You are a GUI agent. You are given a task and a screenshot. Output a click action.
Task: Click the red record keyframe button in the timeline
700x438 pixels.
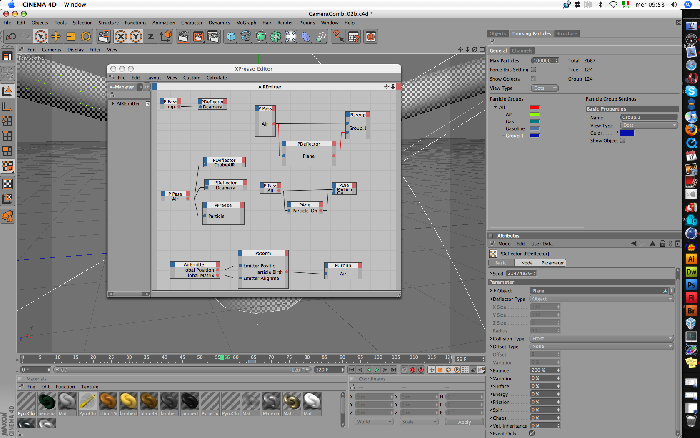pos(412,370)
